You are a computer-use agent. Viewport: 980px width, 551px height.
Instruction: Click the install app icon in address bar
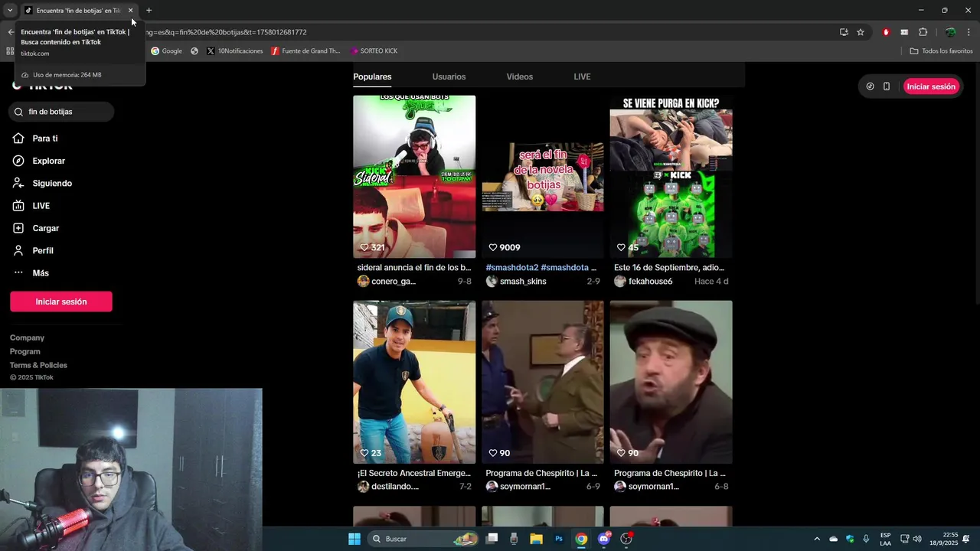[844, 32]
